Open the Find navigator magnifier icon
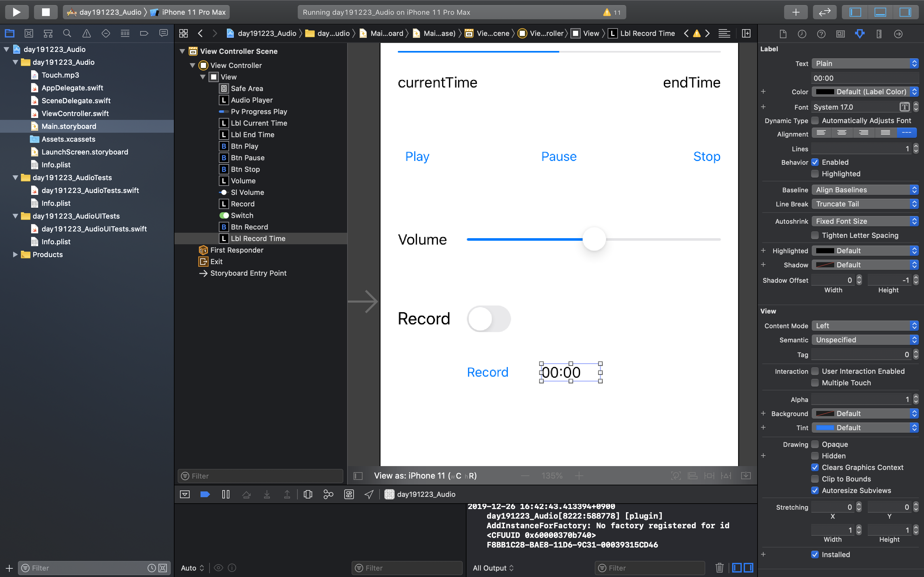The image size is (924, 577). click(67, 34)
